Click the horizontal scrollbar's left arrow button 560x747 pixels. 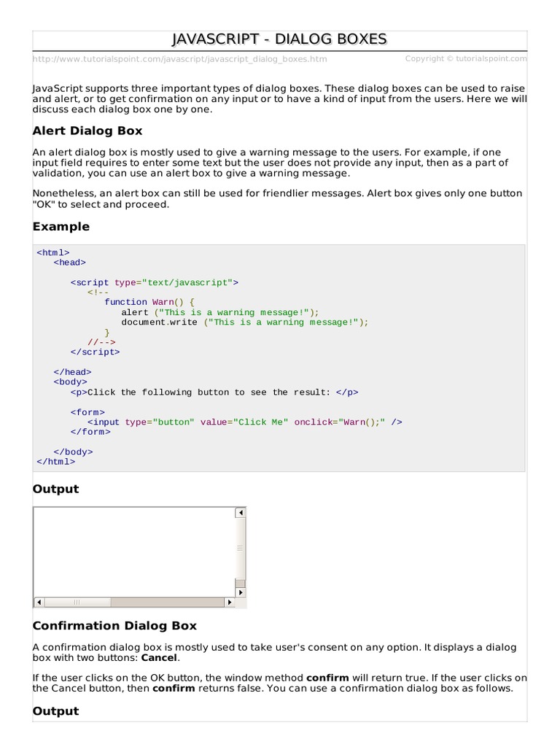pyautogui.click(x=39, y=602)
